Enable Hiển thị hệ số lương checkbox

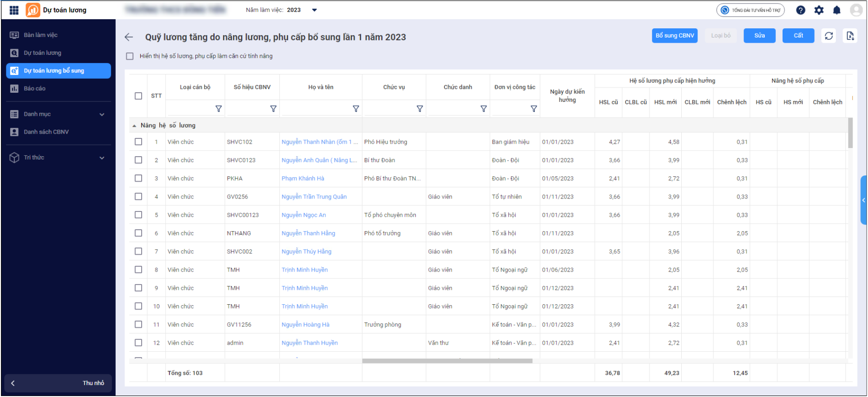tap(130, 56)
